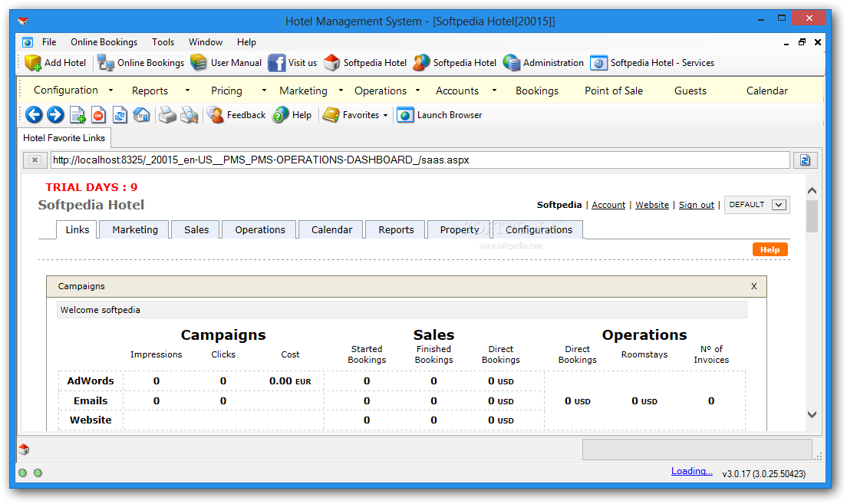Open the Configuration dropdown menu

pos(110,91)
